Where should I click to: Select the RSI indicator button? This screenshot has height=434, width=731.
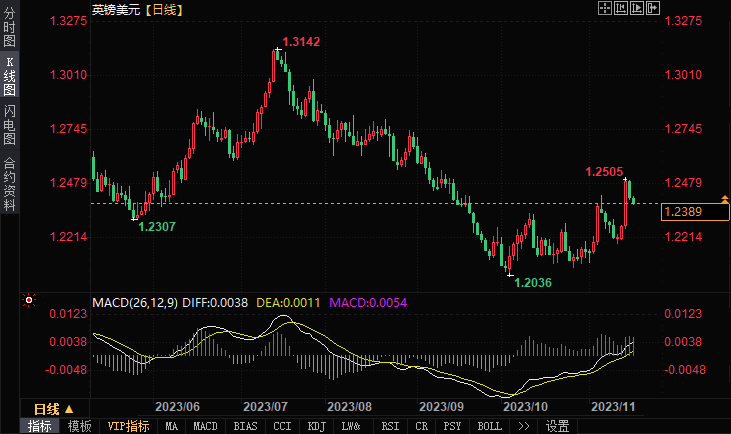coord(389,426)
